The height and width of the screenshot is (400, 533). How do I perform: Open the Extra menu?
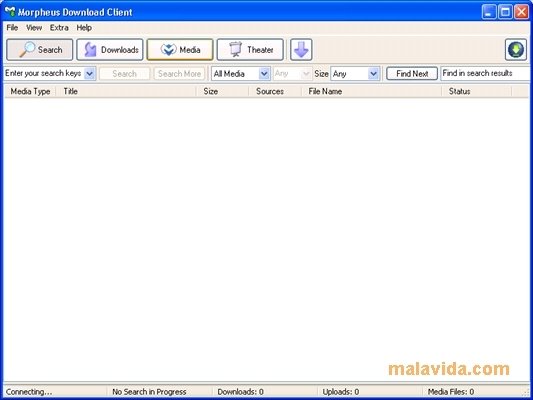[x=59, y=28]
